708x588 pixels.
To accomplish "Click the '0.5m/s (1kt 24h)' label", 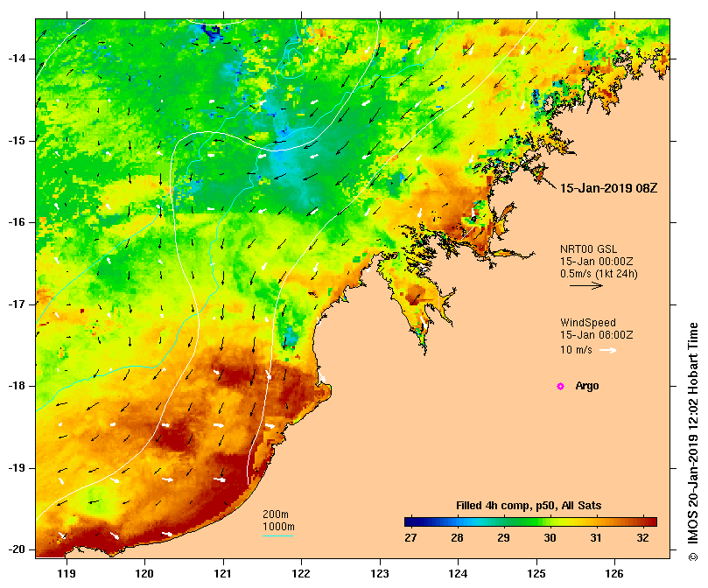I will (599, 274).
